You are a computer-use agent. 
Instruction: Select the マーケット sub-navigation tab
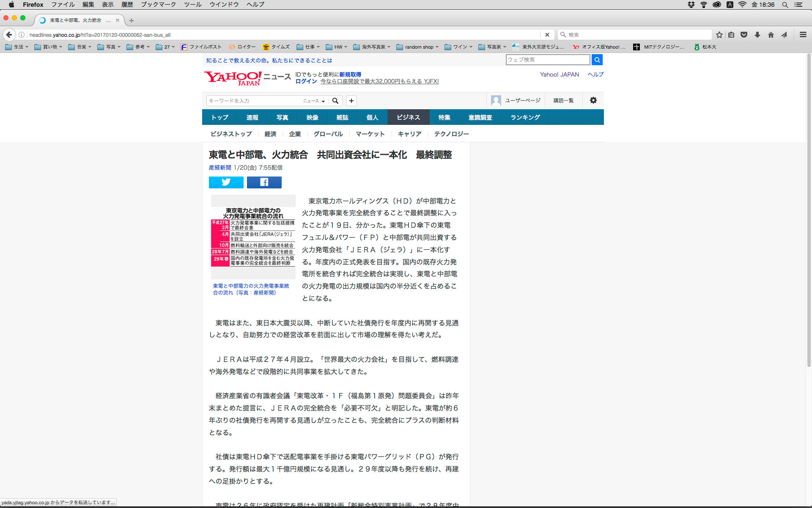(370, 134)
